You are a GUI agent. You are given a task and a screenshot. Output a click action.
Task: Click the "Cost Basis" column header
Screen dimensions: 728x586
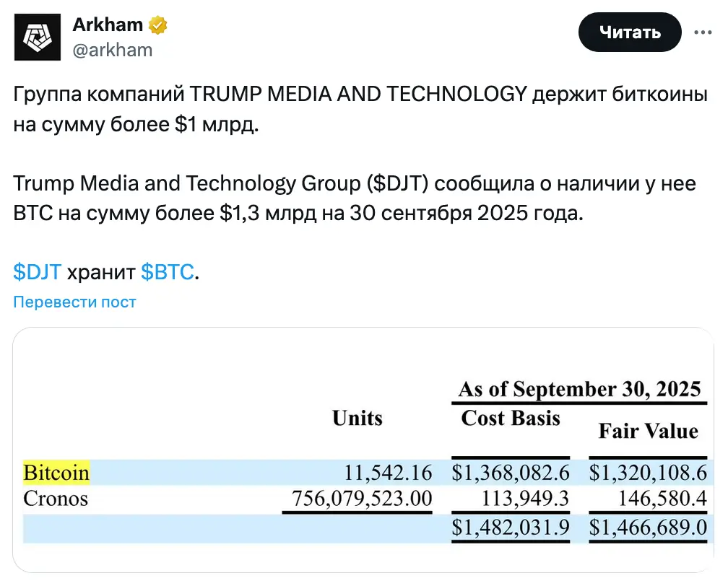coord(510,418)
